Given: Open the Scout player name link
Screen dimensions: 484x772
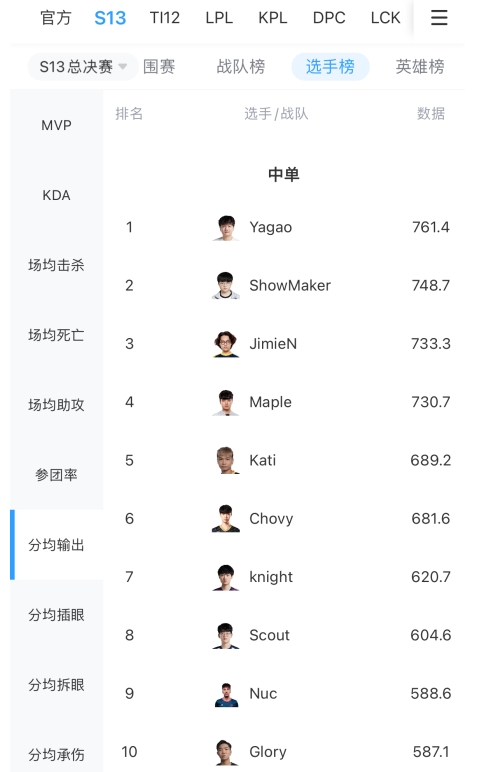Looking at the screenshot, I should coord(269,635).
